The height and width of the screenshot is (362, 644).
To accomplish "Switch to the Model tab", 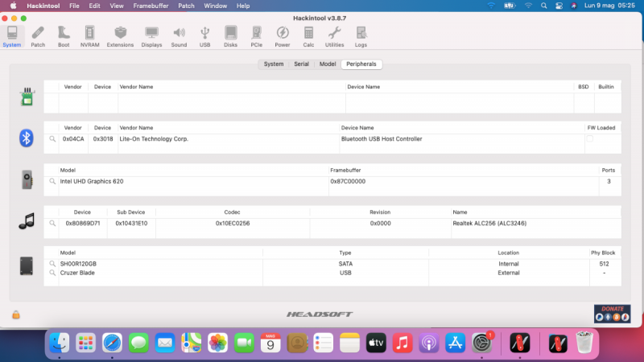I will point(327,64).
